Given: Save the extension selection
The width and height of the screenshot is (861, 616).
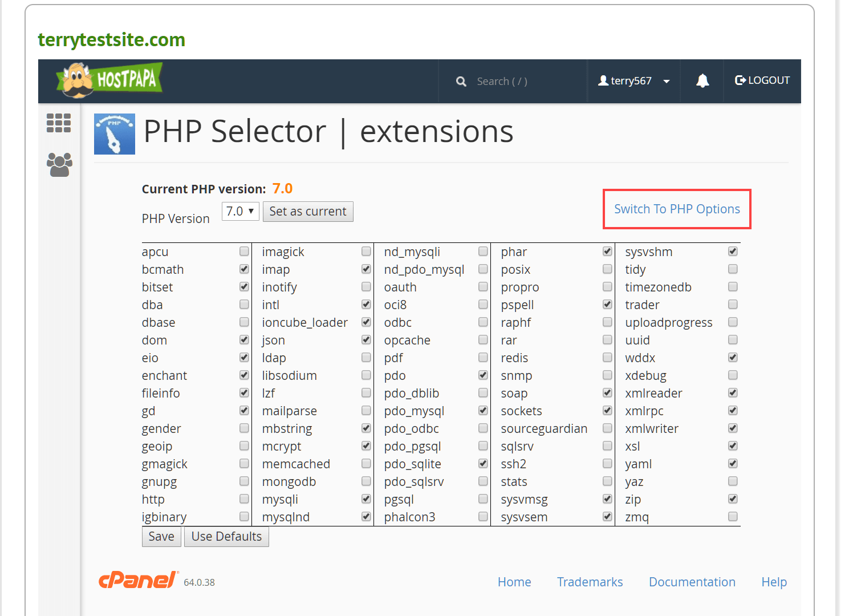Looking at the screenshot, I should (161, 537).
